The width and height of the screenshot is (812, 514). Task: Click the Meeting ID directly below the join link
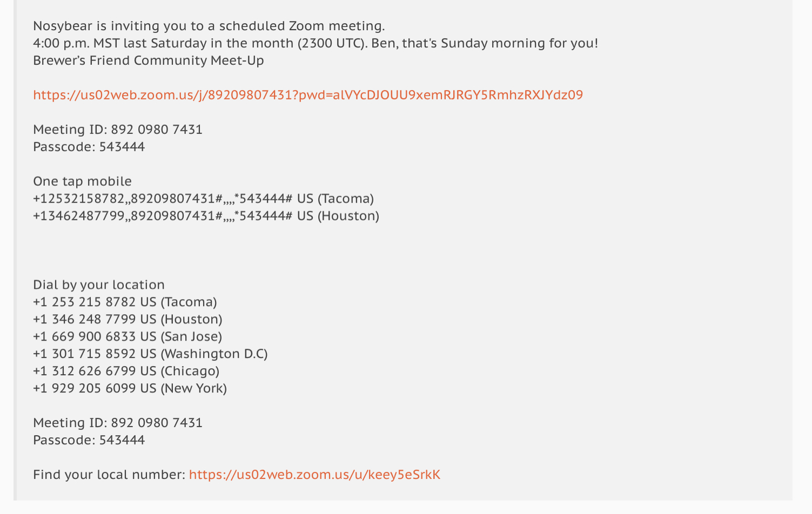(x=118, y=130)
